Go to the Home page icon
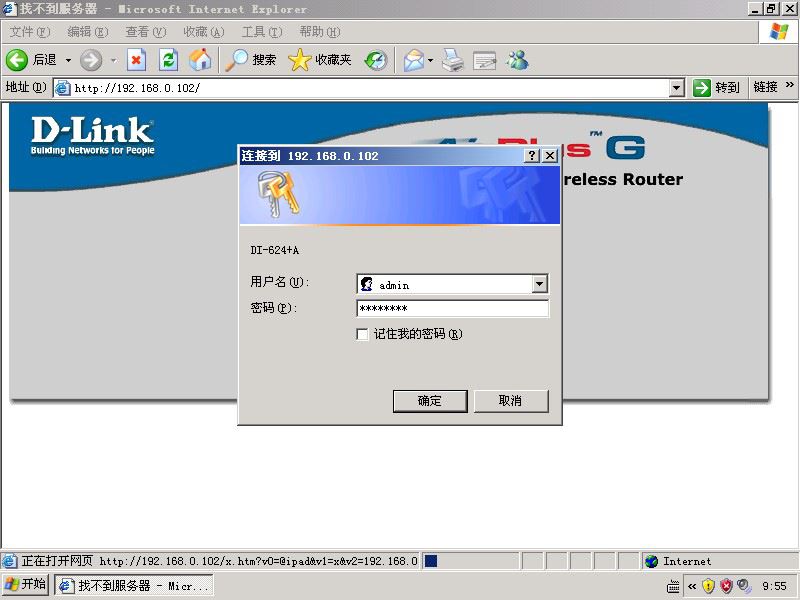Viewport: 800px width, 600px height. [200, 60]
